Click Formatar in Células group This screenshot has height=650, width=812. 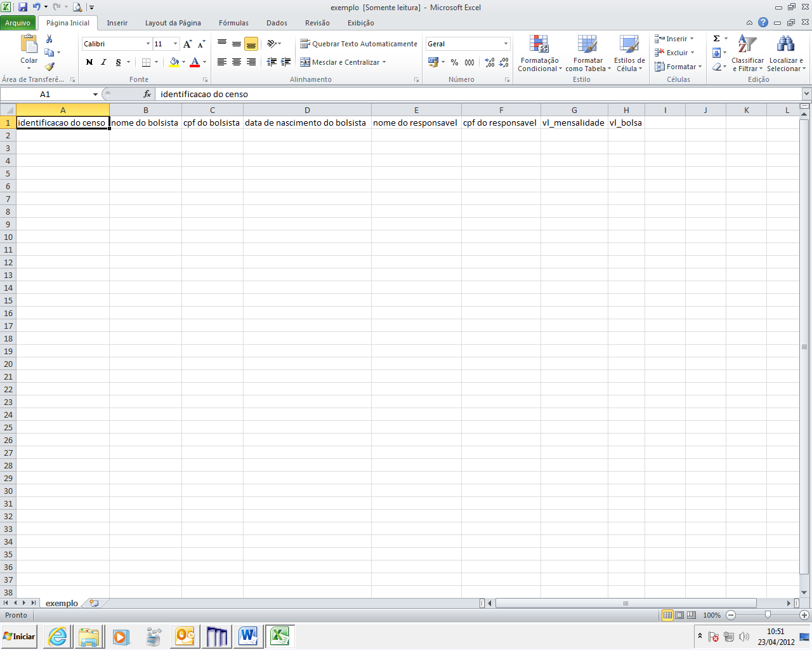tap(678, 67)
